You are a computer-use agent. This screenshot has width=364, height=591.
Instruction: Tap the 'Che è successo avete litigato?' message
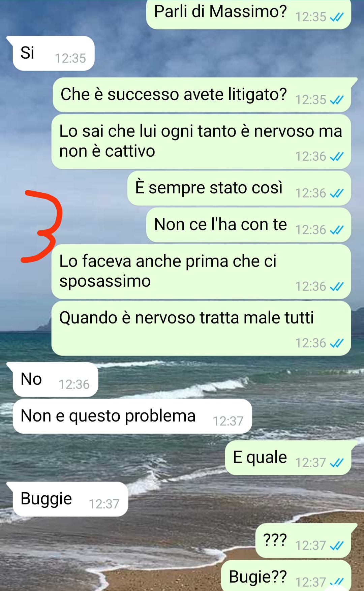202,95
